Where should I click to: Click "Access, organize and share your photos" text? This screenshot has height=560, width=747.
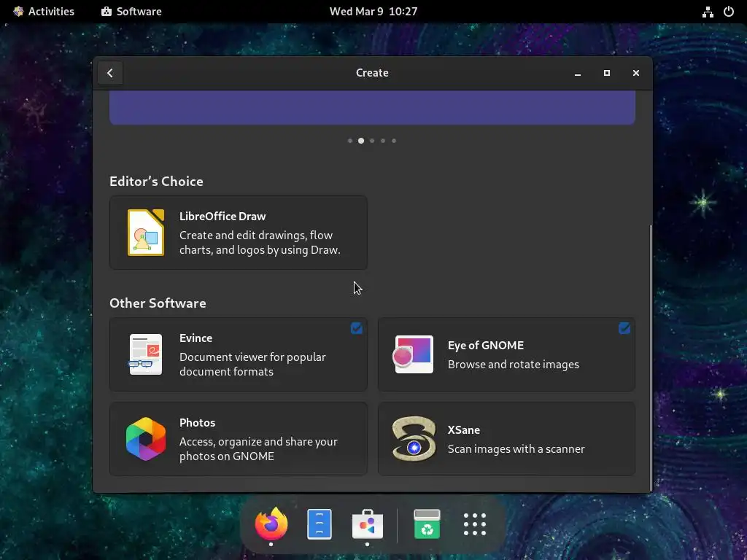point(258,448)
